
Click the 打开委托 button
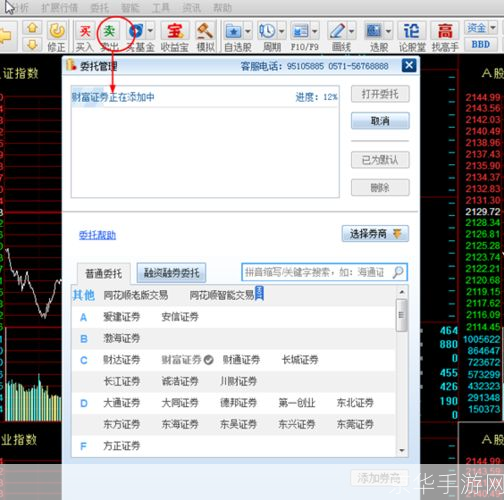380,94
